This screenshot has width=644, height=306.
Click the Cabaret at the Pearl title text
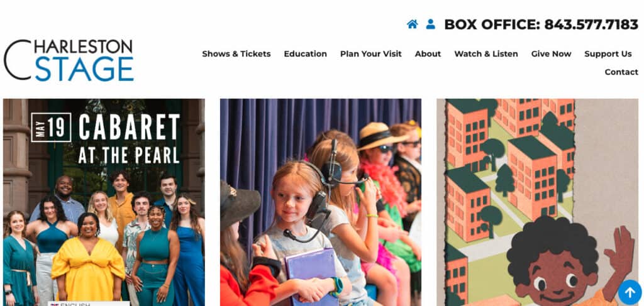coord(129,139)
